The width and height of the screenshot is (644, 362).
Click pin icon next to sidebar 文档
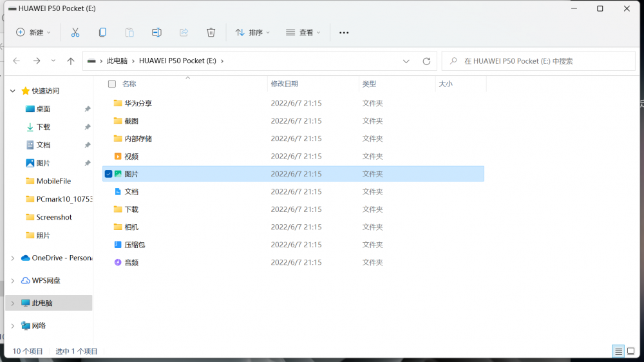(x=88, y=145)
